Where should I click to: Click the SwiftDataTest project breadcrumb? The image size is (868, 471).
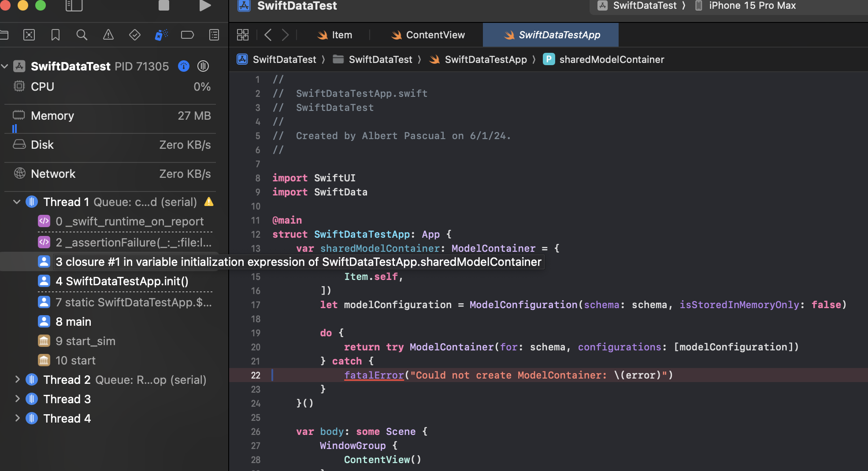pos(277,59)
